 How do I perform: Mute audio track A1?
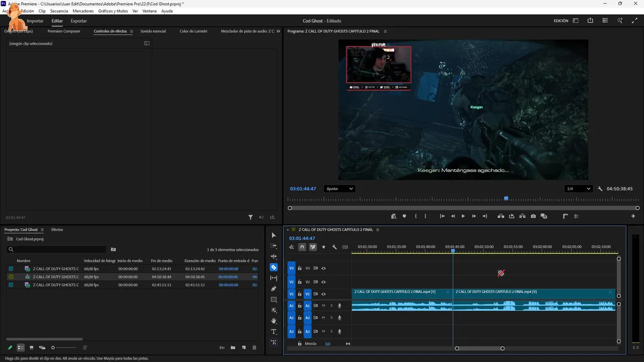point(324,306)
